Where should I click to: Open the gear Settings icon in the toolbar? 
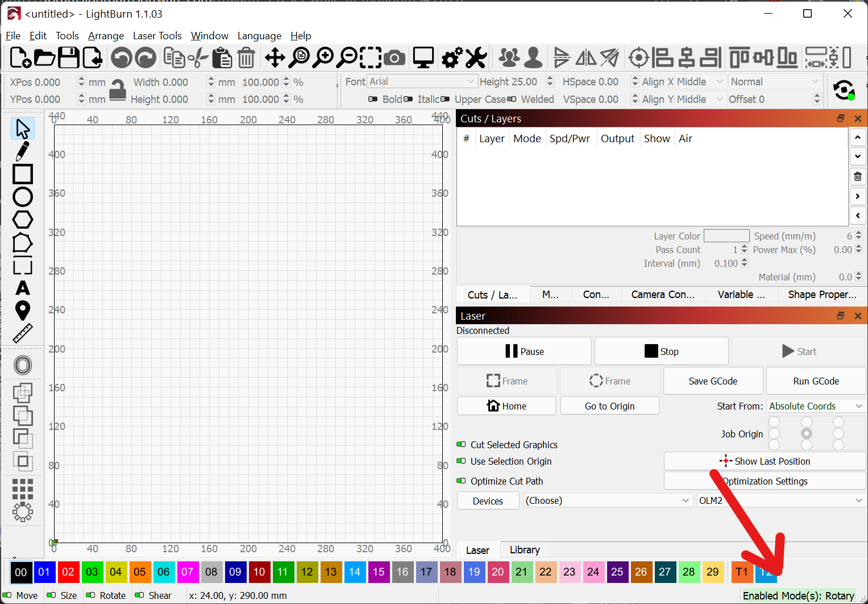(452, 57)
